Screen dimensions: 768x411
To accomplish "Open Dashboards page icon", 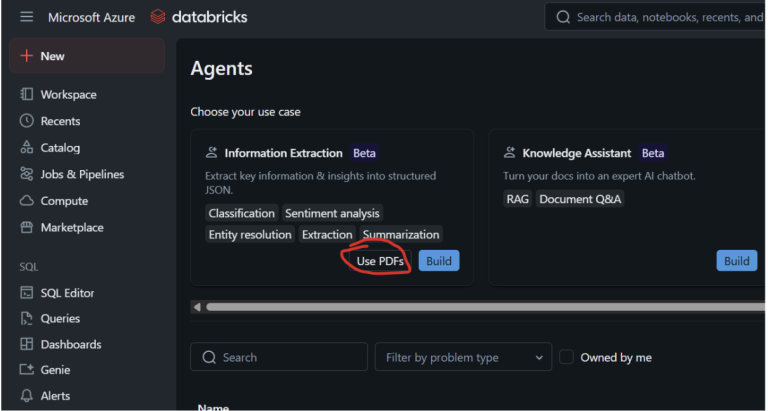I will [26, 345].
